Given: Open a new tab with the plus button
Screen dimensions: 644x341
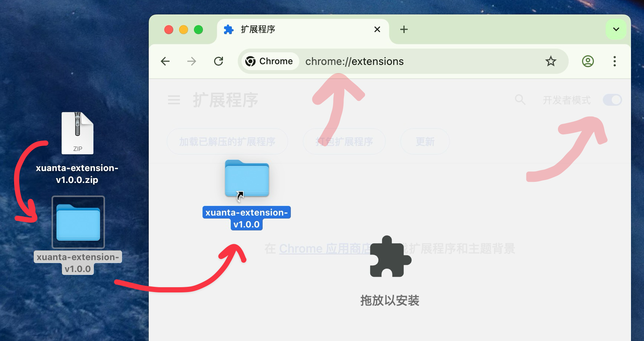Looking at the screenshot, I should pos(404,29).
